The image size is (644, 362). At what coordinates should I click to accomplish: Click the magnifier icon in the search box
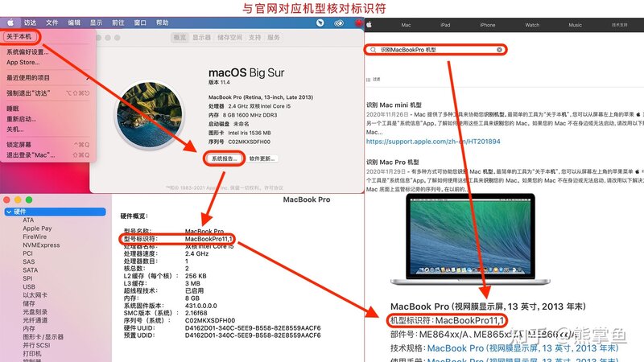click(374, 50)
